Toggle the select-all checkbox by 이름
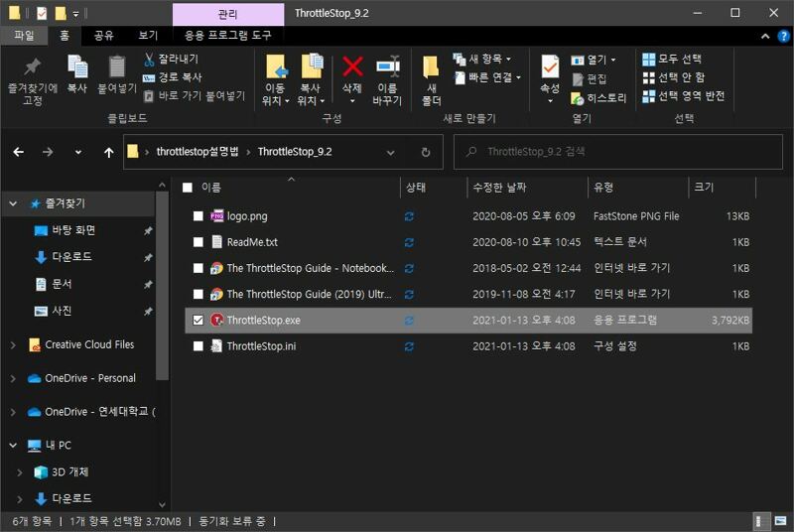Viewport: 794px width, 532px height. coord(188,188)
